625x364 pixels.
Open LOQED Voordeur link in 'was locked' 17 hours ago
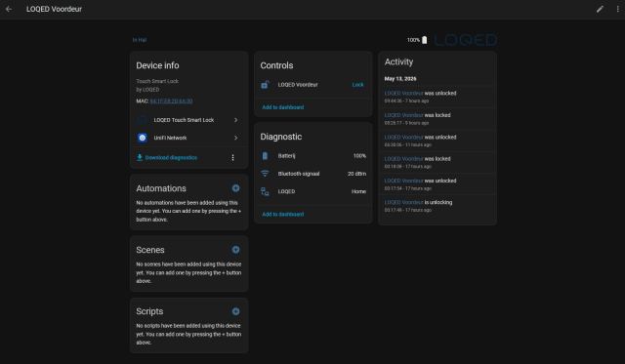pos(403,159)
